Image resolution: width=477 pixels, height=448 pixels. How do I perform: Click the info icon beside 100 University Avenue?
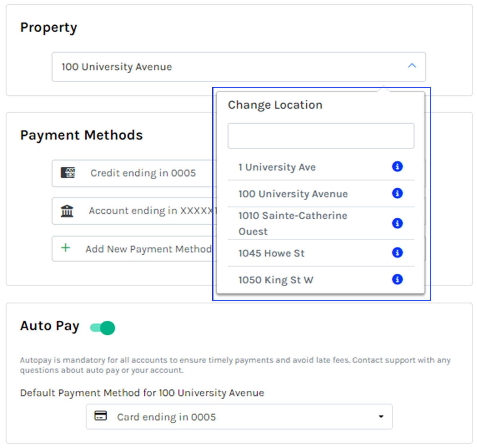tap(397, 193)
